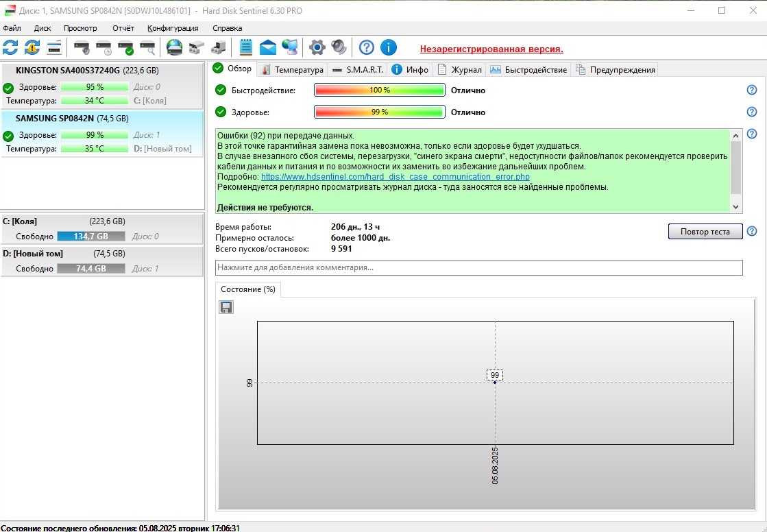The width and height of the screenshot is (767, 532).
Task: Open the Конфигурация menu
Action: [173, 28]
